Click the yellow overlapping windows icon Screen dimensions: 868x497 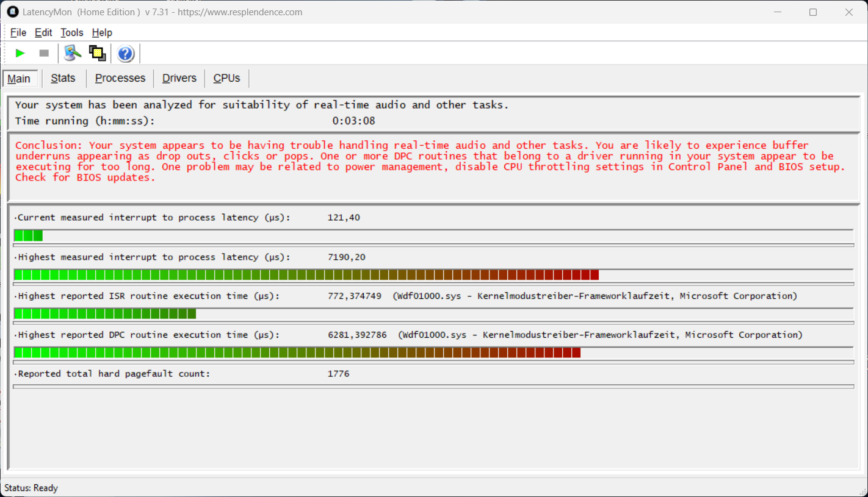97,54
